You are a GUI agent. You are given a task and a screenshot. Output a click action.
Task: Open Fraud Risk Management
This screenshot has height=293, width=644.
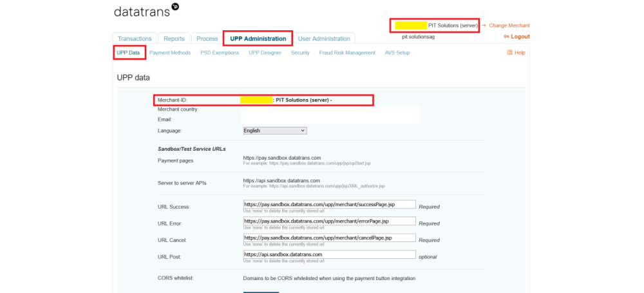(x=346, y=53)
